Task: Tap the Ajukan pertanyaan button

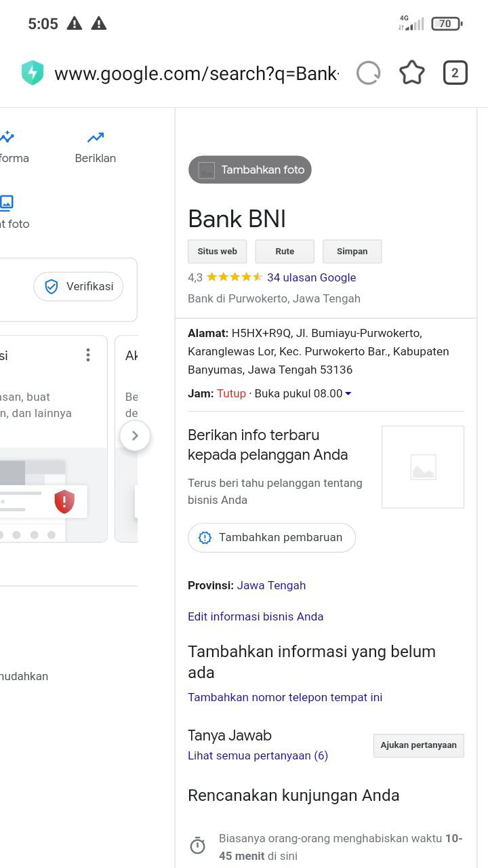Action: click(419, 745)
